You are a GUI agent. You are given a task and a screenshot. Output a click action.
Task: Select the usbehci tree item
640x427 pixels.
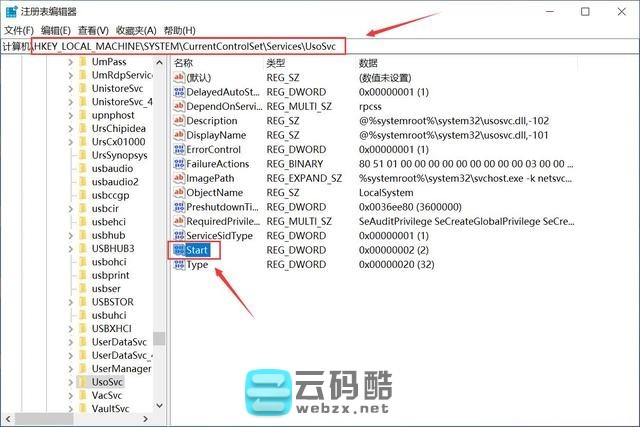(109, 222)
